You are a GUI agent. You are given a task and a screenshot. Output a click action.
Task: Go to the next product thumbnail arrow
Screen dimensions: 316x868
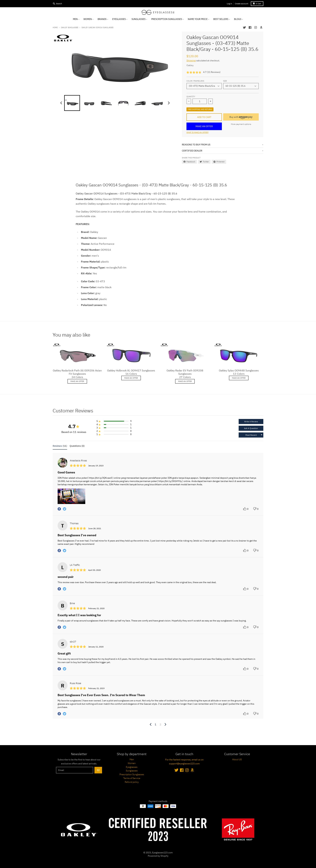point(169,103)
